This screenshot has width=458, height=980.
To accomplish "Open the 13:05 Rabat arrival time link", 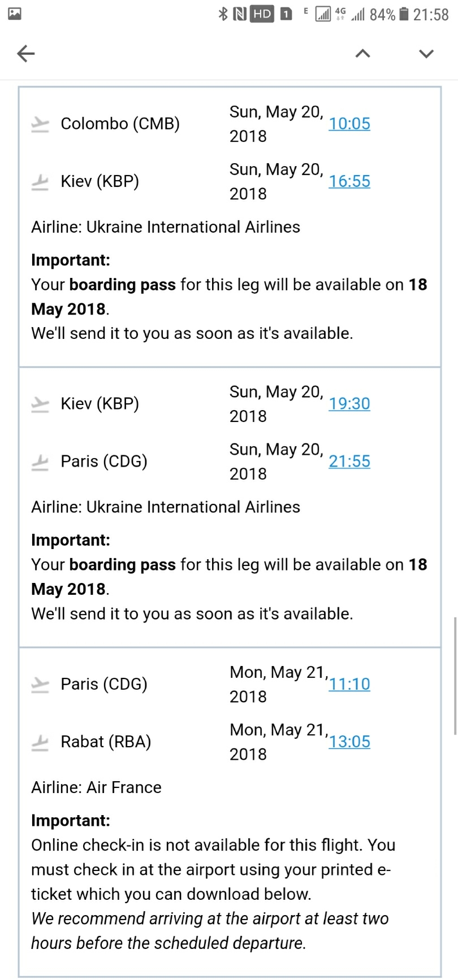I will 349,742.
